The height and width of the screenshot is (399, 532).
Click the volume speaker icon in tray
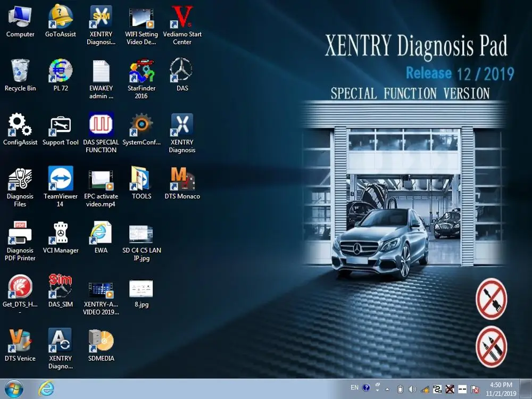point(412,389)
